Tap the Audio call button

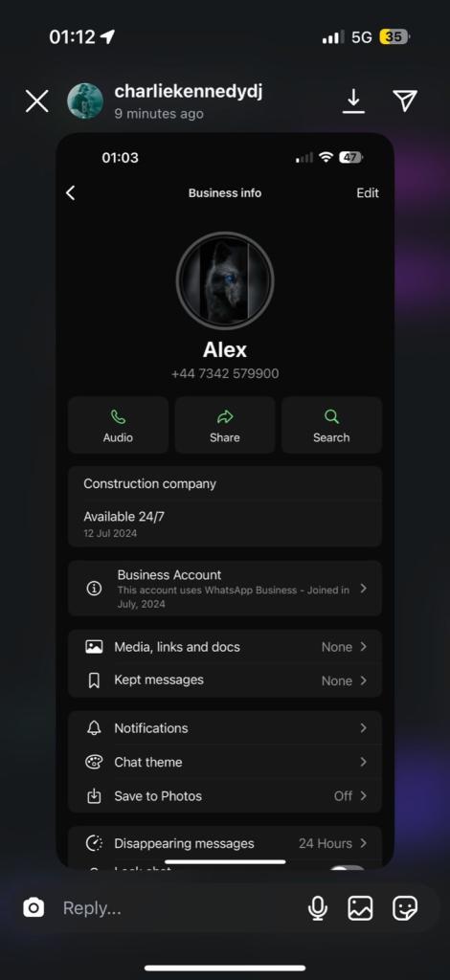[118, 425]
